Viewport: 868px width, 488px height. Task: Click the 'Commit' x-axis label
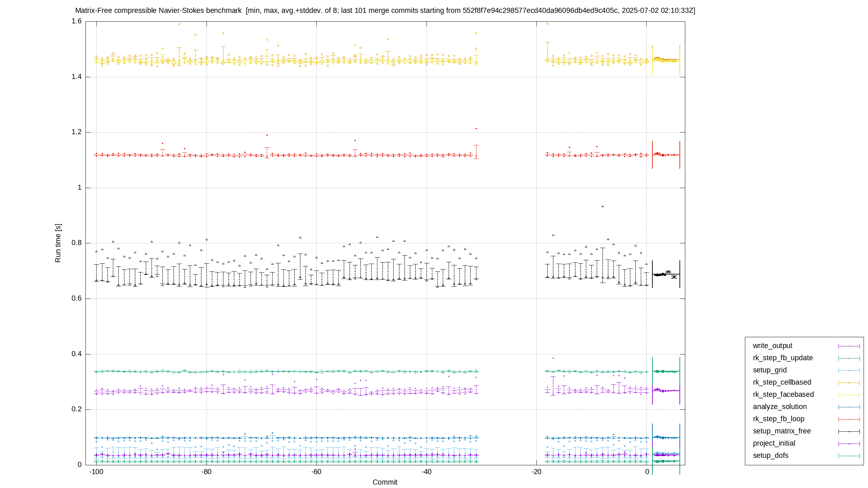point(385,482)
